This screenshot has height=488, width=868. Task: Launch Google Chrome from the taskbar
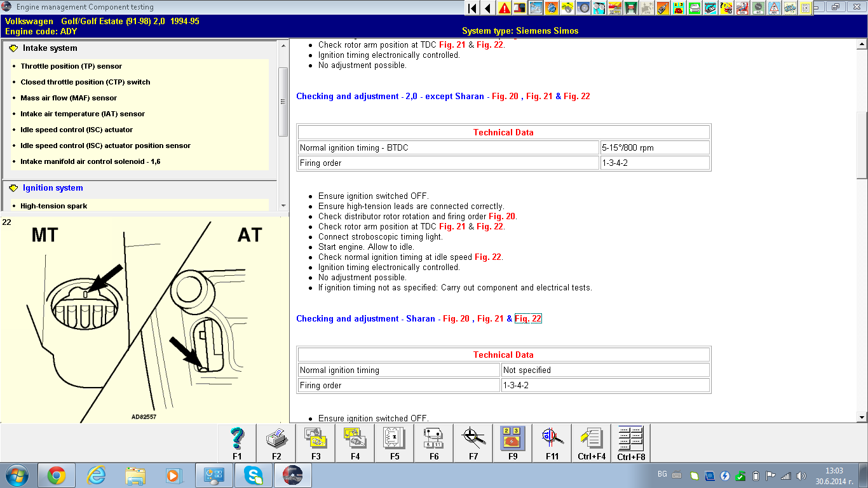57,475
